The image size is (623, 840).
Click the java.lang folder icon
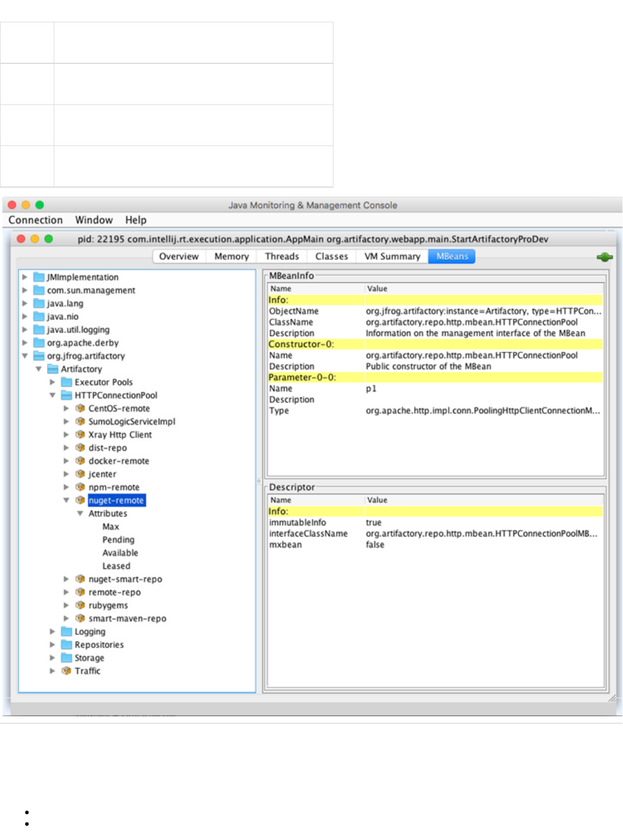point(39,304)
